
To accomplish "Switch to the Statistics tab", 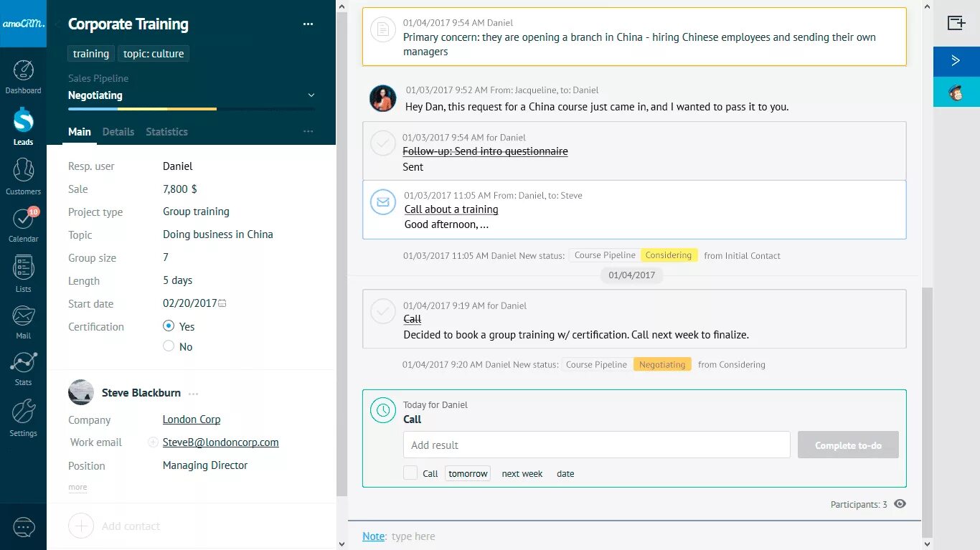I will point(166,132).
